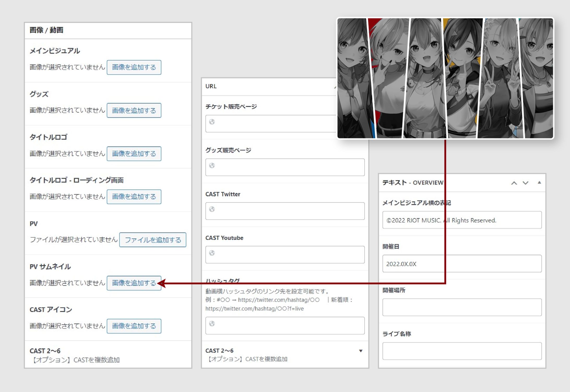This screenshot has height=392, width=570.
Task: Add image for タイトルロゴ ローディング画面
Action: point(134,197)
